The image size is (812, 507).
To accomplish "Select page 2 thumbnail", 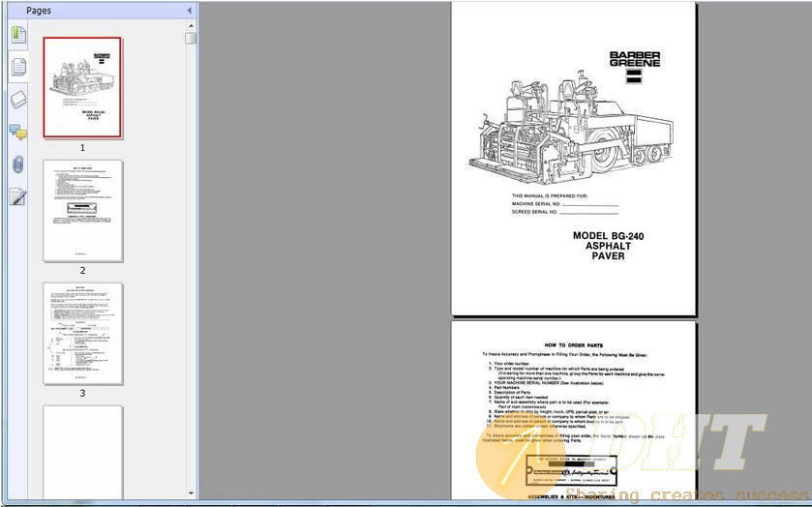I will point(83,211).
